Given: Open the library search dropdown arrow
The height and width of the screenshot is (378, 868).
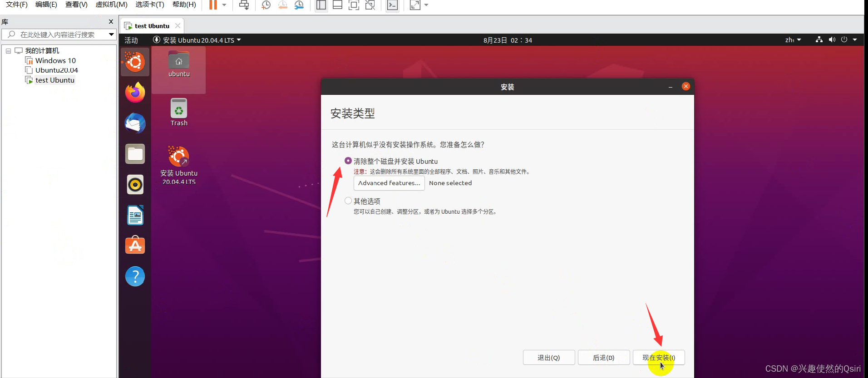Looking at the screenshot, I should point(111,34).
